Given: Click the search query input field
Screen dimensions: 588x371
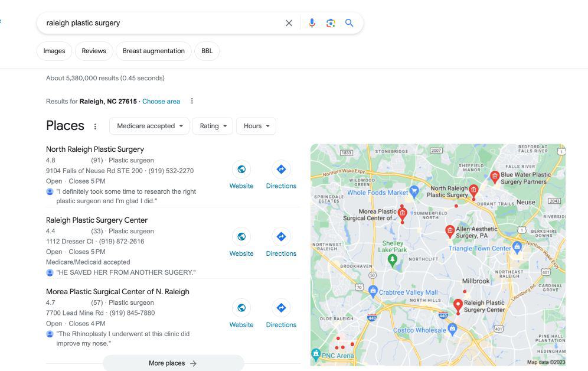Looking at the screenshot, I should pos(161,23).
